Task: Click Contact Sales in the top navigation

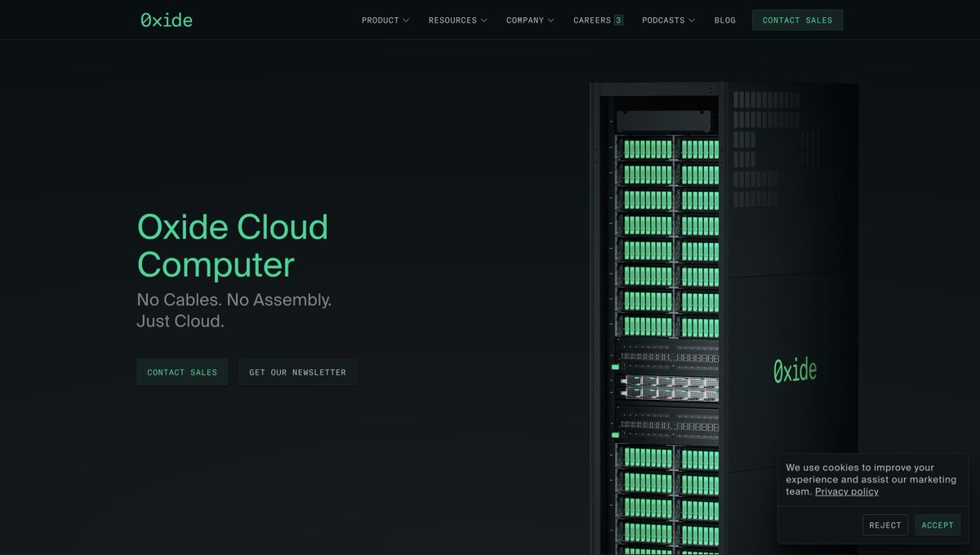Action: click(797, 20)
